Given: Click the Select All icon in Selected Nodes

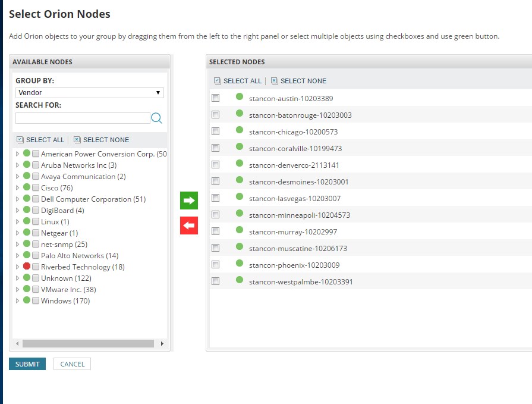Looking at the screenshot, I should [x=218, y=80].
